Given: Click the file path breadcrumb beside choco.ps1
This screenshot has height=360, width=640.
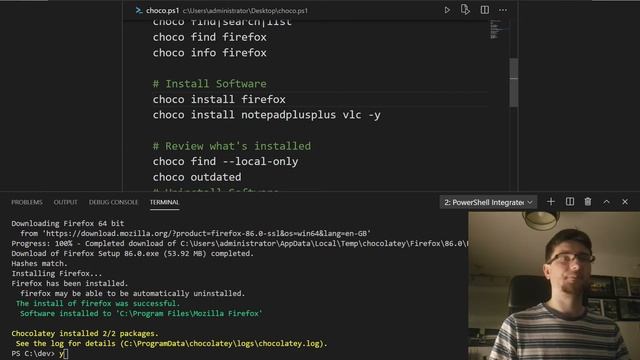Looking at the screenshot, I should point(245,11).
